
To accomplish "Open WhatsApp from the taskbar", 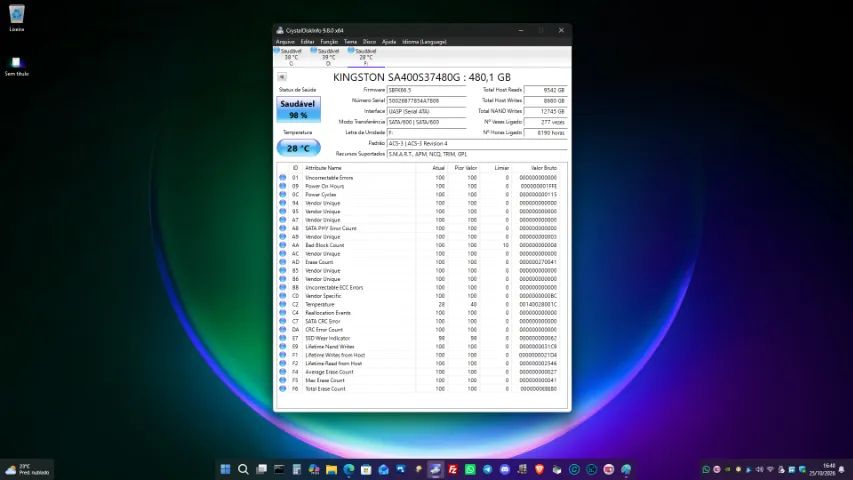I will pos(470,469).
